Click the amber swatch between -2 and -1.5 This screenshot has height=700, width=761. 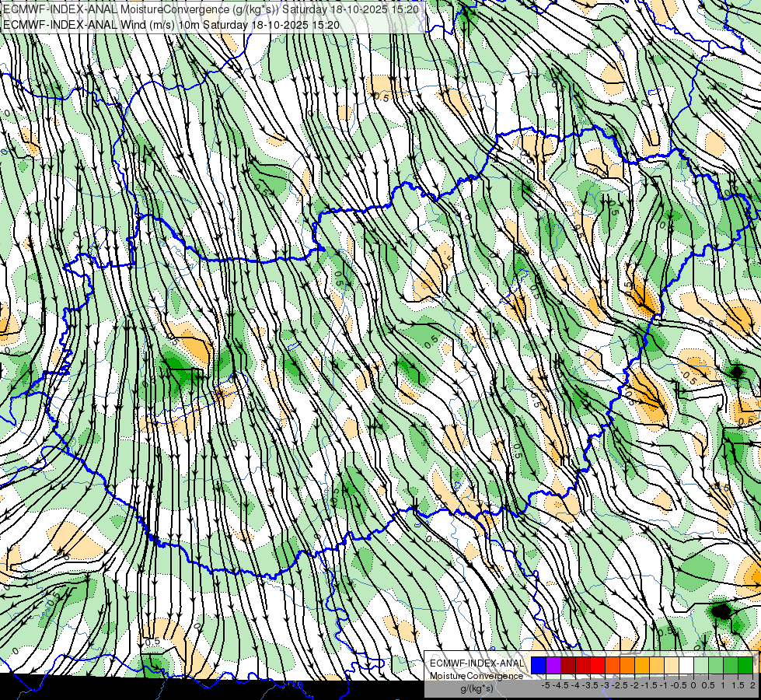click(642, 666)
